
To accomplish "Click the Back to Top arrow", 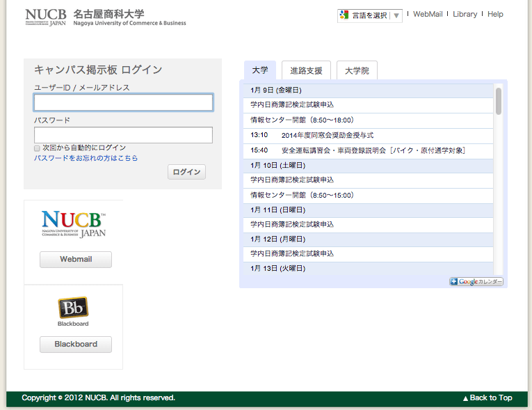I will coord(466,398).
